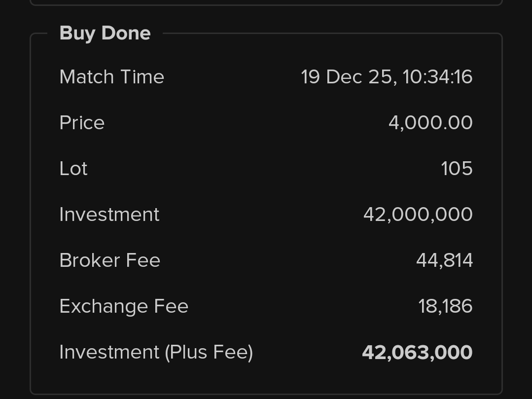Select the lot quantity 105
The width and height of the screenshot is (532, 399).
pos(457,169)
